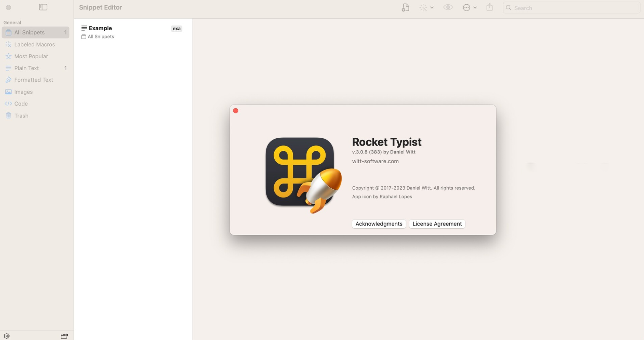Screen dimensions: 644x340
Task: Click the Example snippet text icon
Action: (x=84, y=28)
